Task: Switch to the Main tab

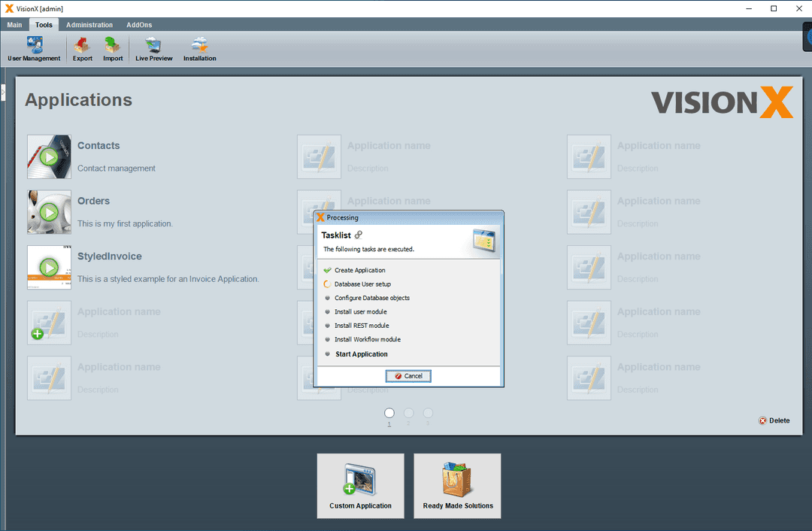Action: 14,24
